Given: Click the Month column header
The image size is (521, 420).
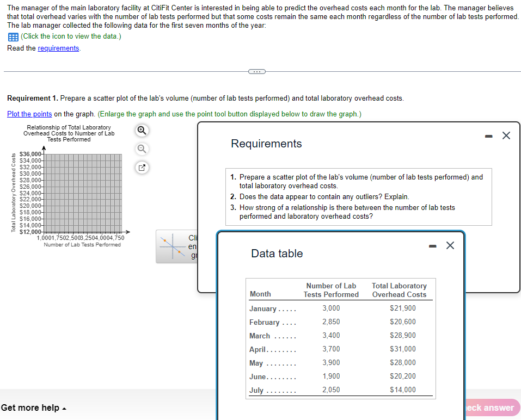Looking at the screenshot, I should click(260, 294).
